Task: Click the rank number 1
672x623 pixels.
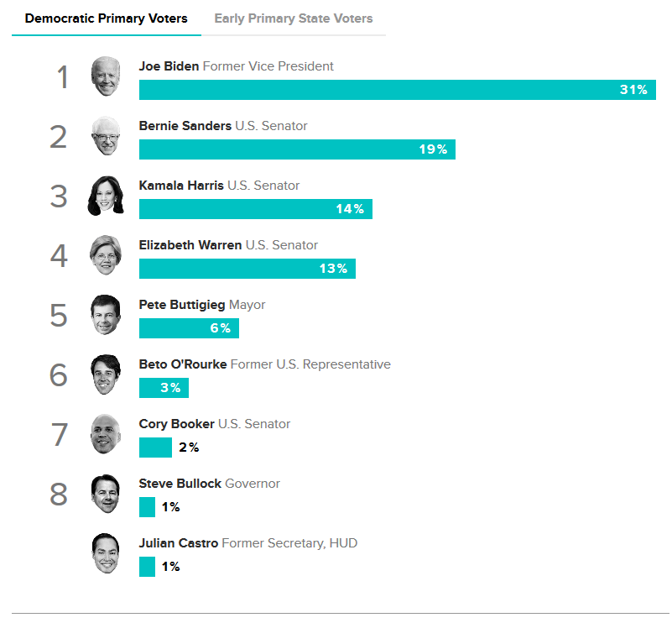Action: (x=63, y=77)
